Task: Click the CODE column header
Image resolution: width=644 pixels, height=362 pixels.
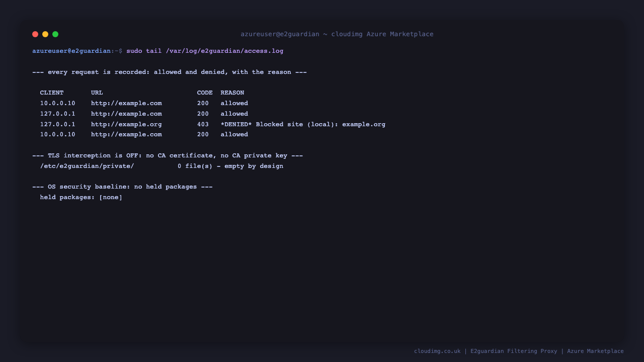Action: 205,93
